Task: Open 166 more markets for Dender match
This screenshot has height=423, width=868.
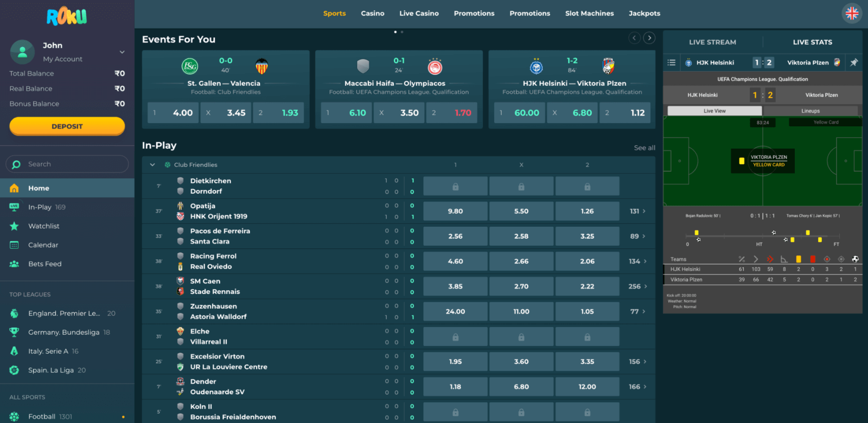Action: tap(637, 387)
